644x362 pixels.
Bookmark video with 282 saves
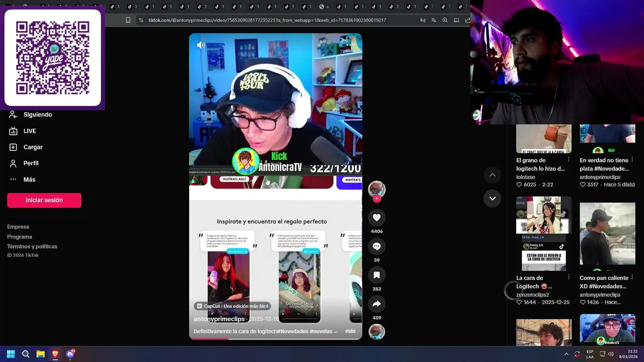[376, 275]
